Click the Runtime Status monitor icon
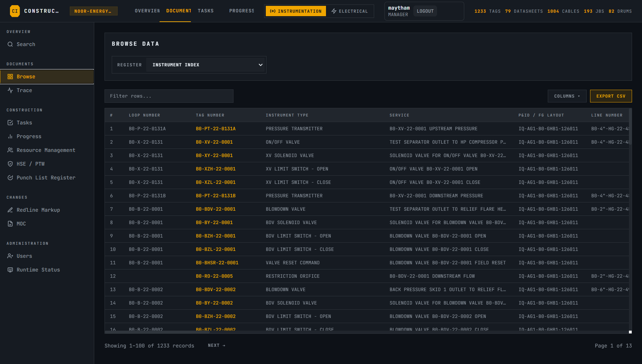The image size is (642, 364). coord(10,270)
